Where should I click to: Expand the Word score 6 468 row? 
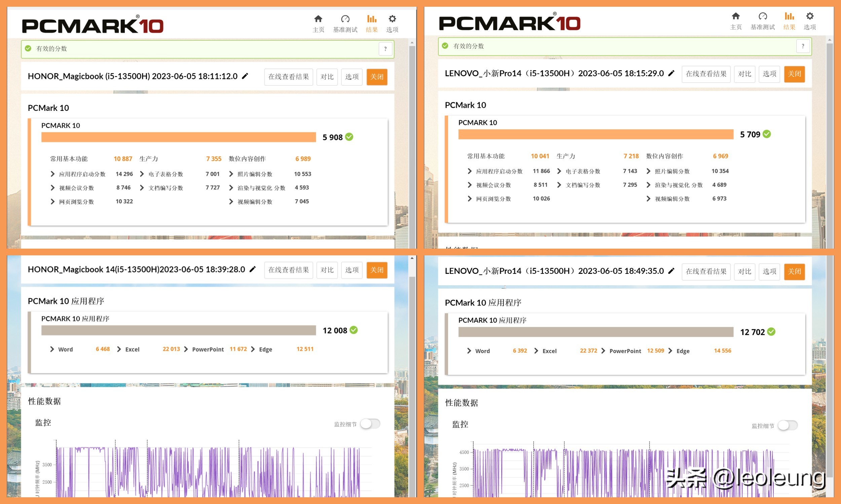52,349
